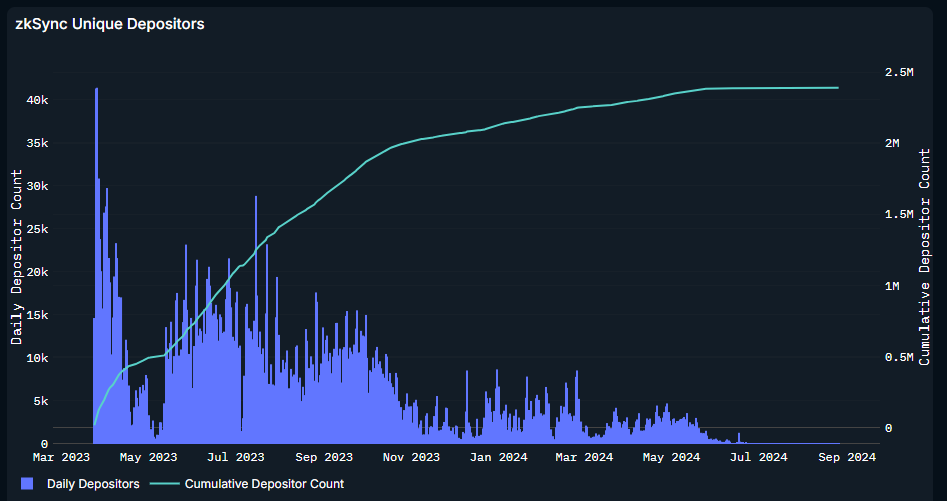Click the 0.5M right axis label
Image resolution: width=947 pixels, height=501 pixels.
(899, 357)
